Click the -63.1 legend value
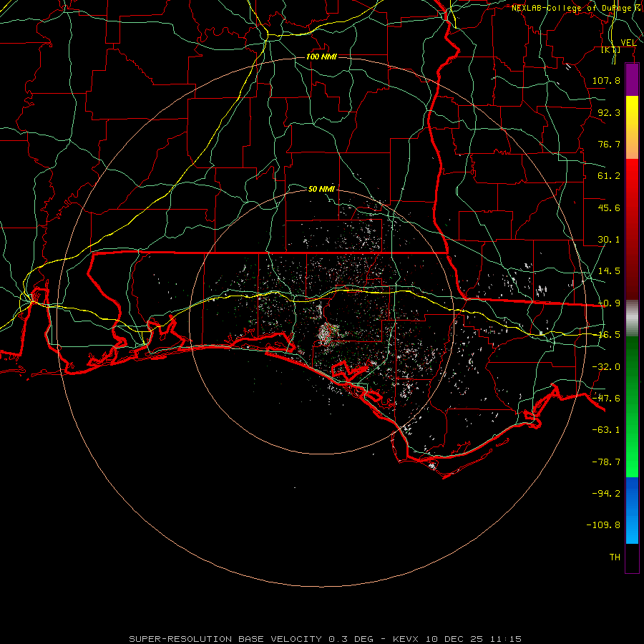Screen dimensions: 644x644 [606, 430]
